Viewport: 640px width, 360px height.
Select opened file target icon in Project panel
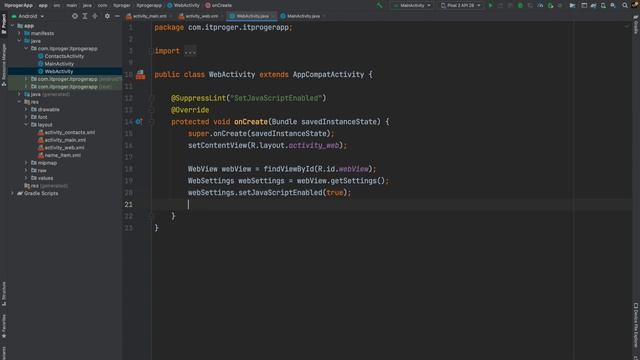(x=75, y=16)
